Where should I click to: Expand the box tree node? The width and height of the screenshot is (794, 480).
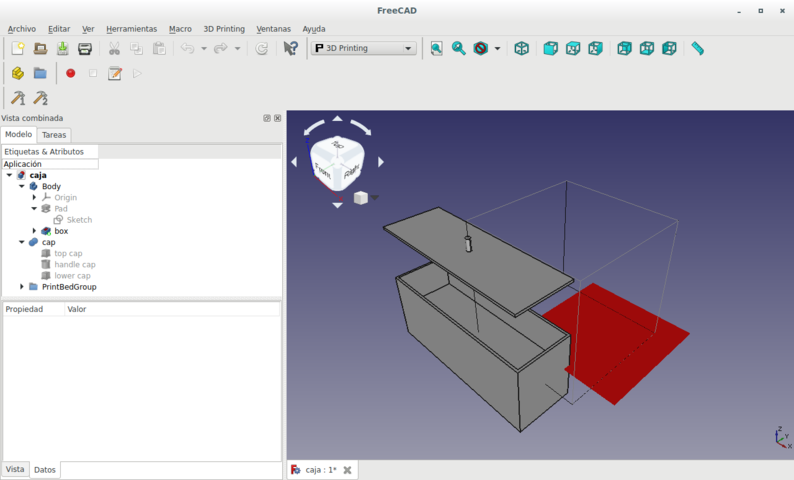tap(34, 230)
